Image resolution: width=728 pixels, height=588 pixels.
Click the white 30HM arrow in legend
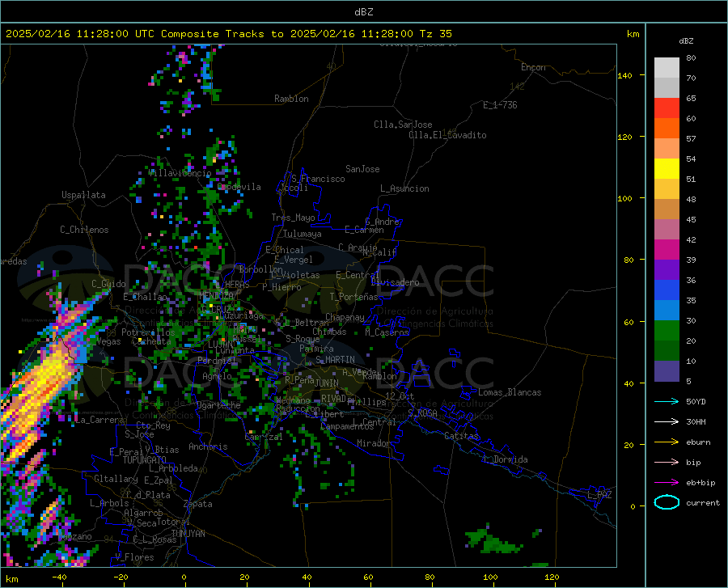click(667, 422)
